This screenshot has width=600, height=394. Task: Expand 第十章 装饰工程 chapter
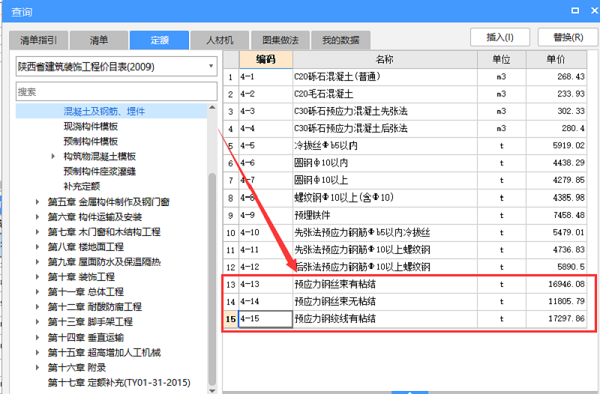point(37,277)
